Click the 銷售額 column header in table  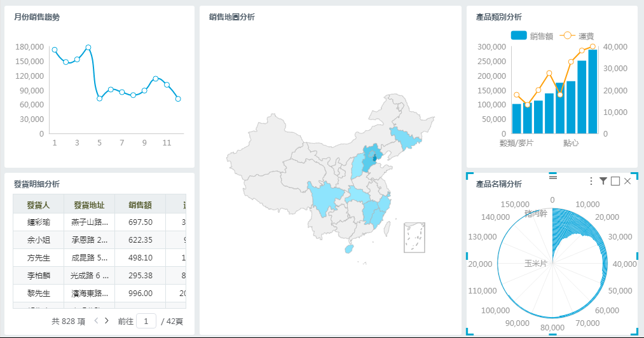click(x=140, y=205)
